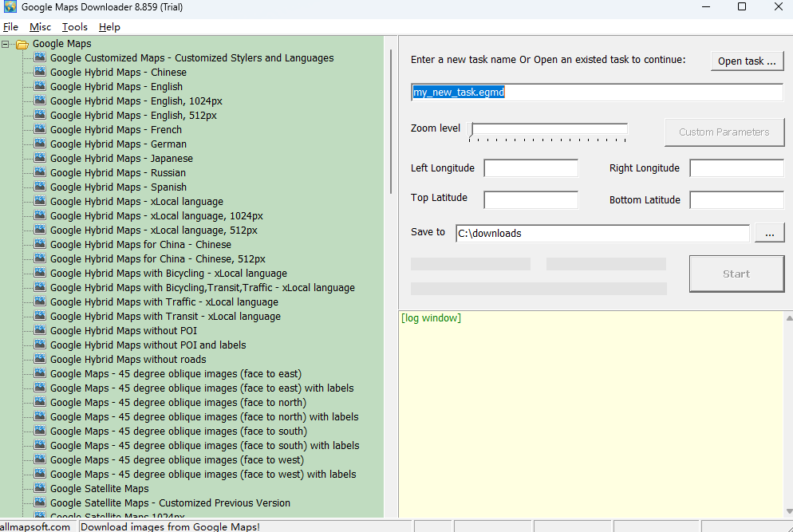Click the icon next to Google Hybrid Maps without POI
The height and width of the screenshot is (532, 793).
[x=39, y=330]
